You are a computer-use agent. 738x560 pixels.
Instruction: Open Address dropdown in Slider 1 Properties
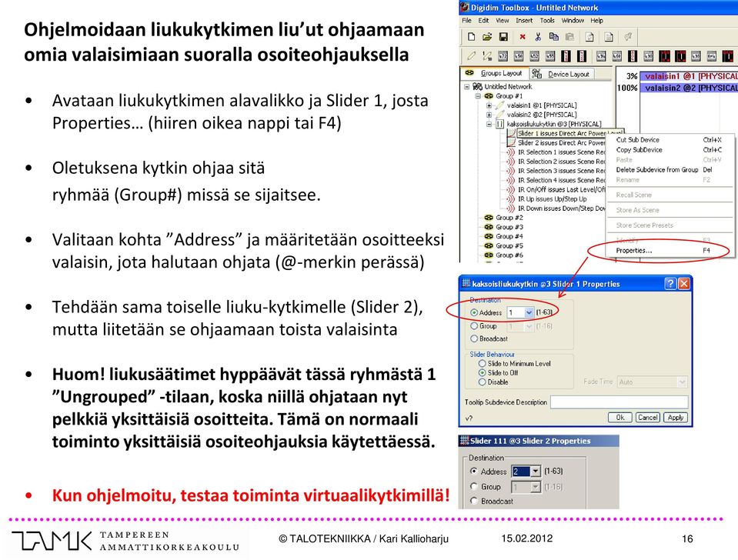[x=529, y=312]
